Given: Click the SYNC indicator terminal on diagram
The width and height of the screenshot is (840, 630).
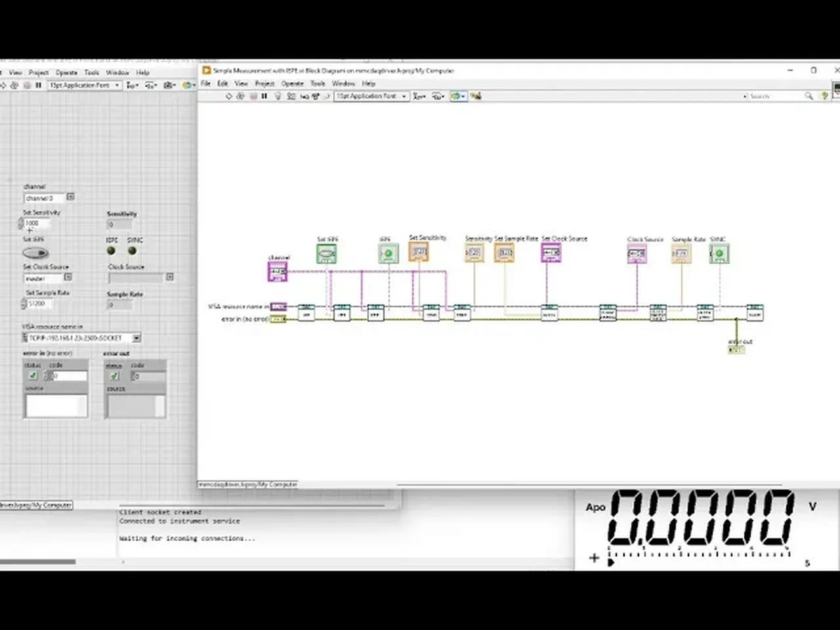Looking at the screenshot, I should pyautogui.click(x=719, y=253).
